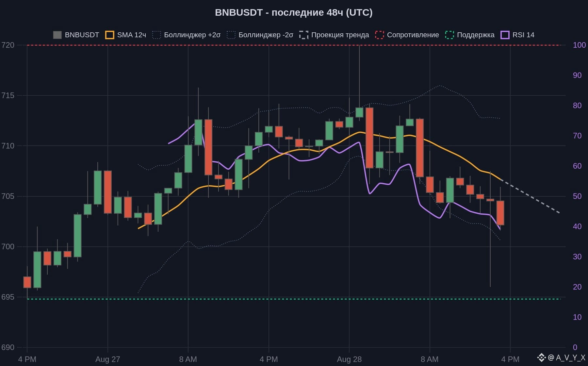Toggle the Поддержка legend entry
The height and width of the screenshot is (366, 588).
470,35
